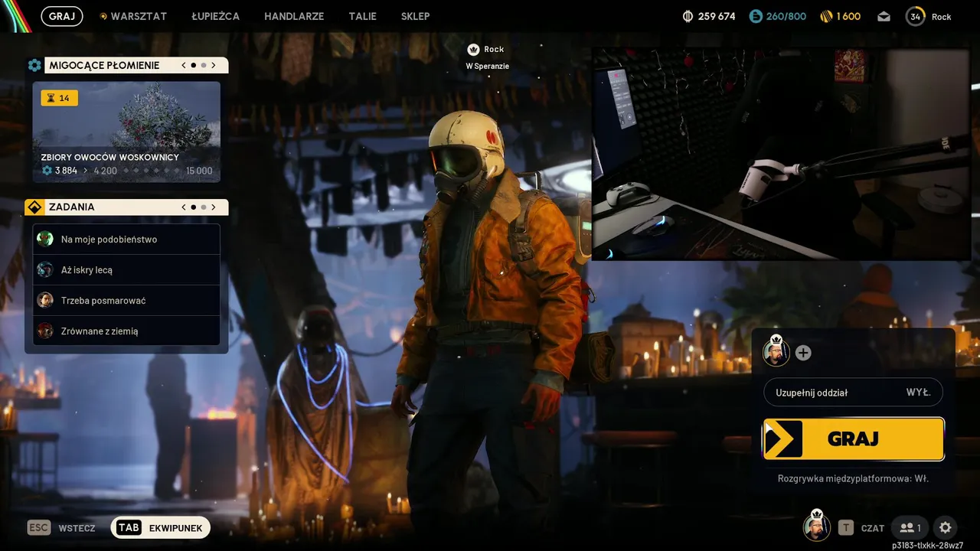Click the player avatar in bottom bar
980x551 pixels.
coord(816,527)
